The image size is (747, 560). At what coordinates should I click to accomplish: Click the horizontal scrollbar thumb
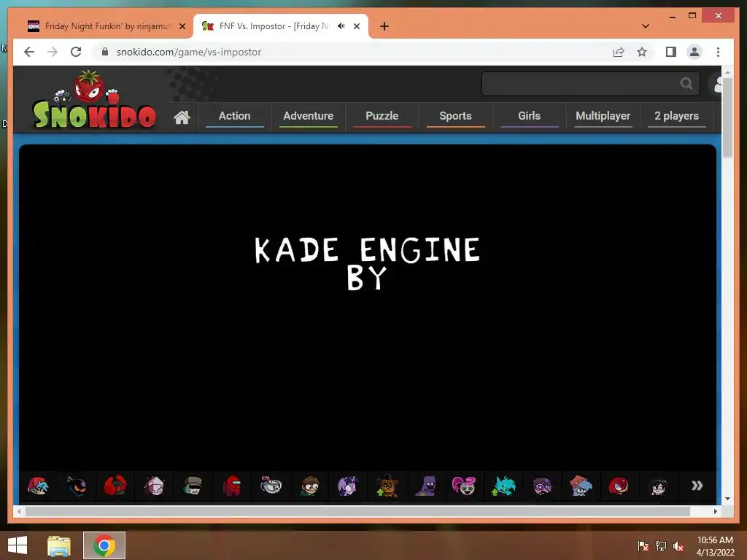(357, 511)
